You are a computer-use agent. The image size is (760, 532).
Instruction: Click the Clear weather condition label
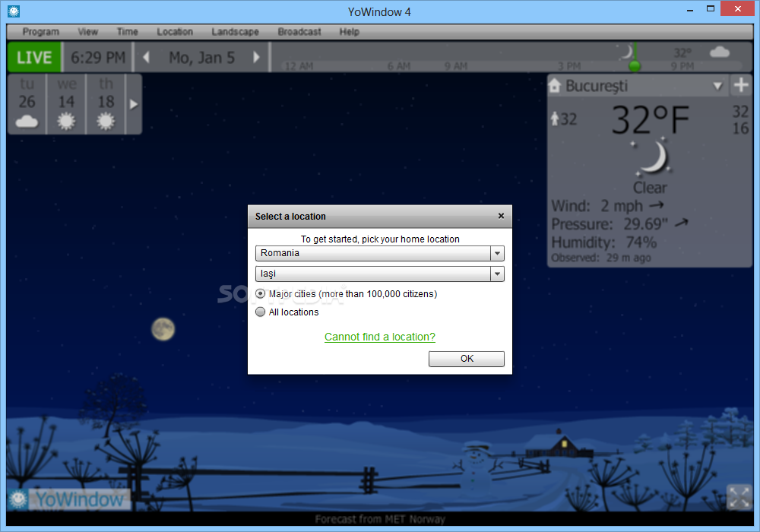[650, 188]
